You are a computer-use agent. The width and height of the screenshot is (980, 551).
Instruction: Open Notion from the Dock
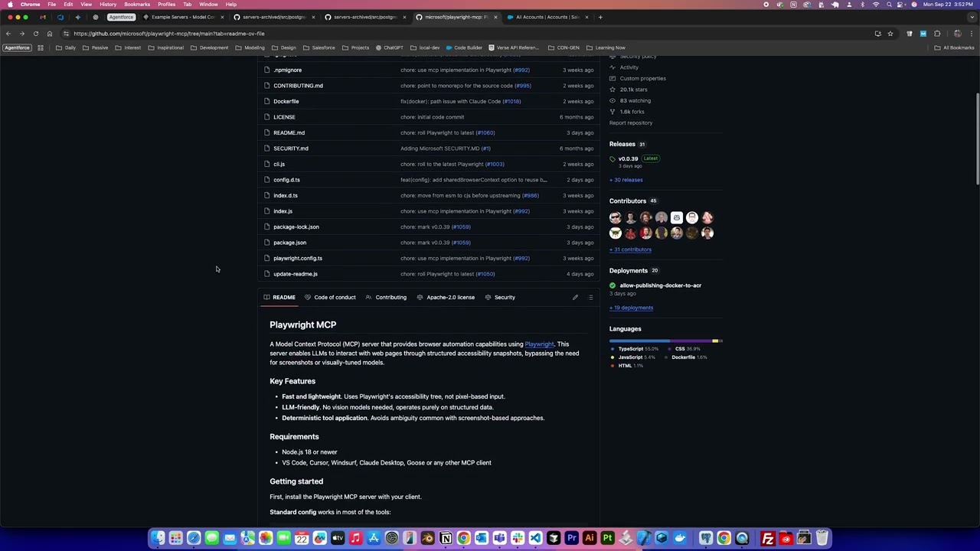[x=446, y=538]
